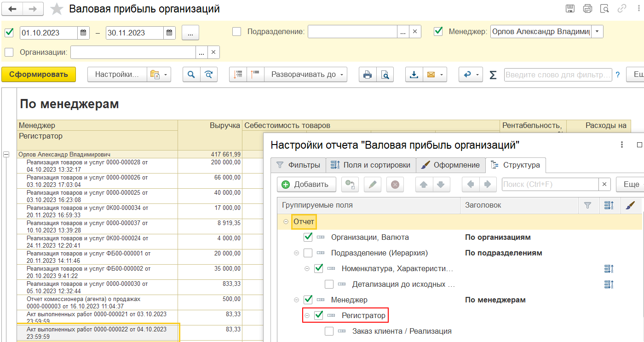Uncheck the Регистратор grouping checkbox

[x=318, y=315]
